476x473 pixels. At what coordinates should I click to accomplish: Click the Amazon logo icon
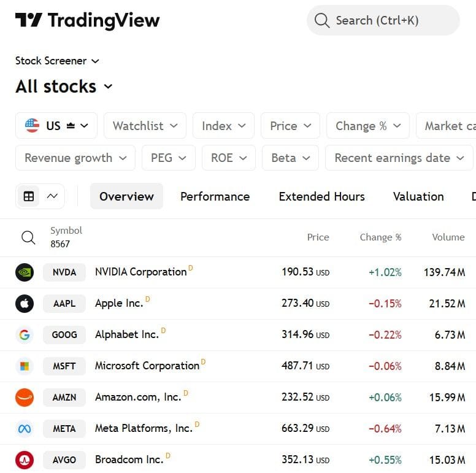(25, 397)
